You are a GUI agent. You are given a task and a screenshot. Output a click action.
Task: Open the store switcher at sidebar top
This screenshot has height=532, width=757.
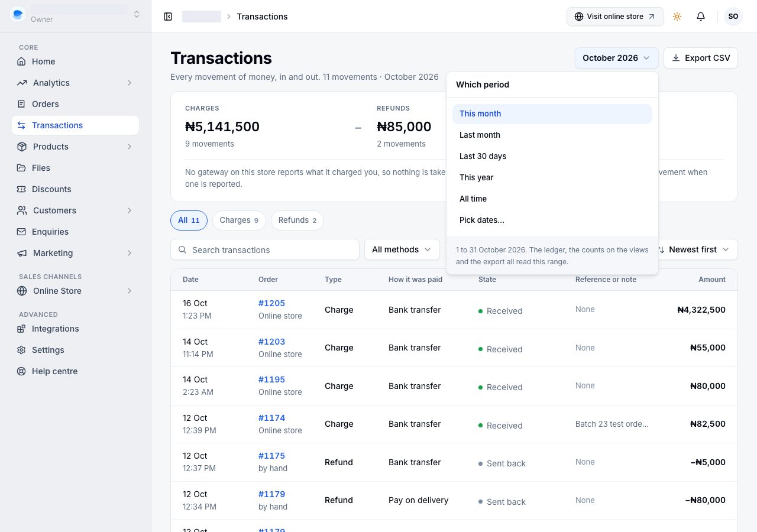[x=76, y=14]
